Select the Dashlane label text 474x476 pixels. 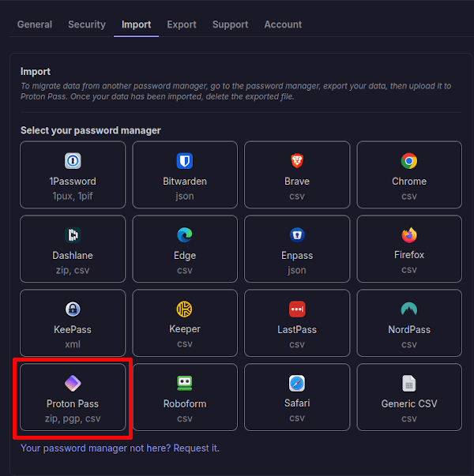73,256
